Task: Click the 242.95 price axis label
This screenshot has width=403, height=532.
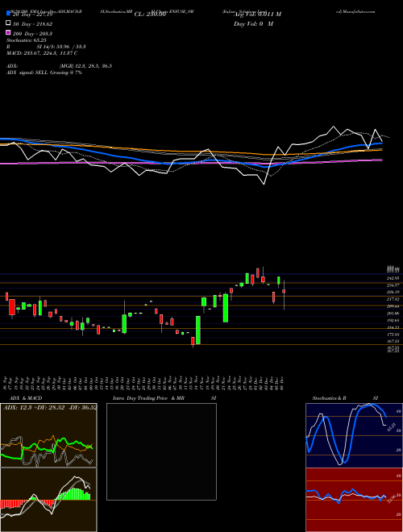Action: (393, 278)
